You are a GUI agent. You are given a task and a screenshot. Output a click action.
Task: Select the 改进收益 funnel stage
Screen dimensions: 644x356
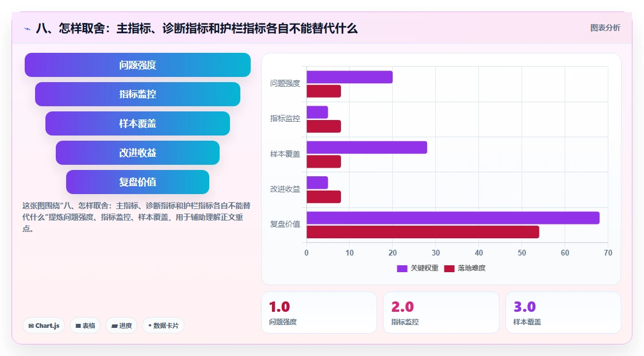coord(137,153)
